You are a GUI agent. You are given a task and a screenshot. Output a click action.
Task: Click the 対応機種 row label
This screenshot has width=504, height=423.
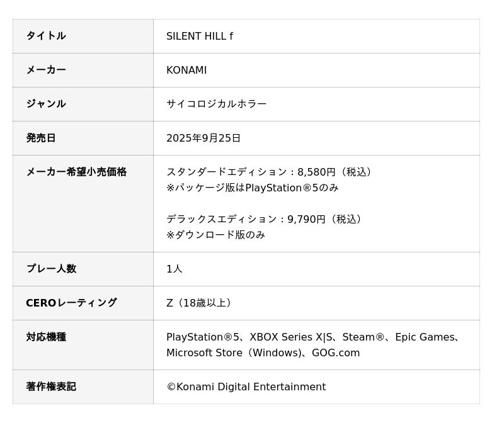pyautogui.click(x=46, y=337)
